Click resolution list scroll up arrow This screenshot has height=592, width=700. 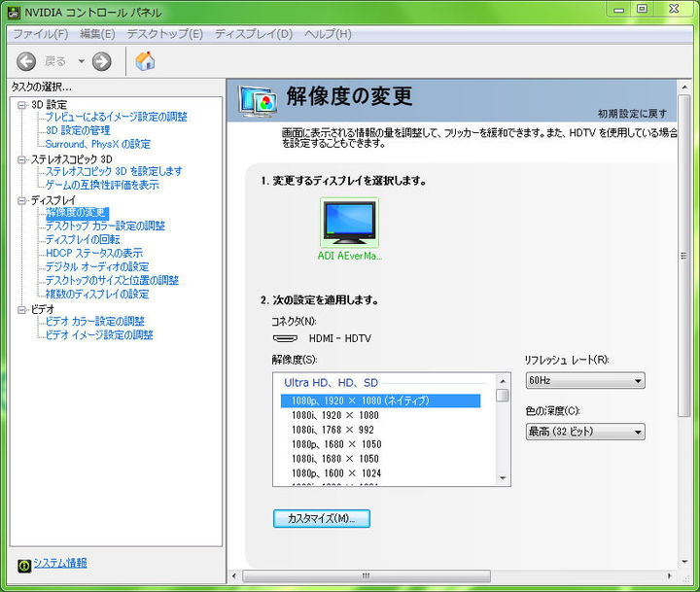point(503,381)
